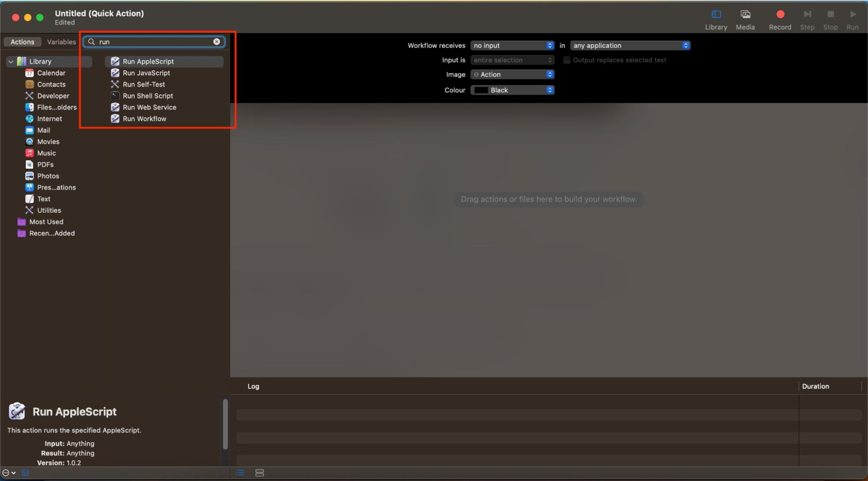Open the Most Used folder

click(x=49, y=222)
